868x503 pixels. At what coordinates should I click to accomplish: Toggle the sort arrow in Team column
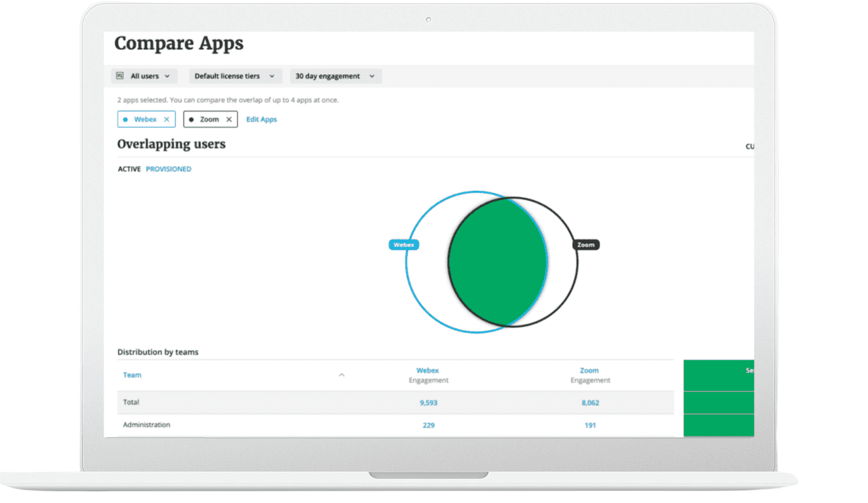click(341, 375)
